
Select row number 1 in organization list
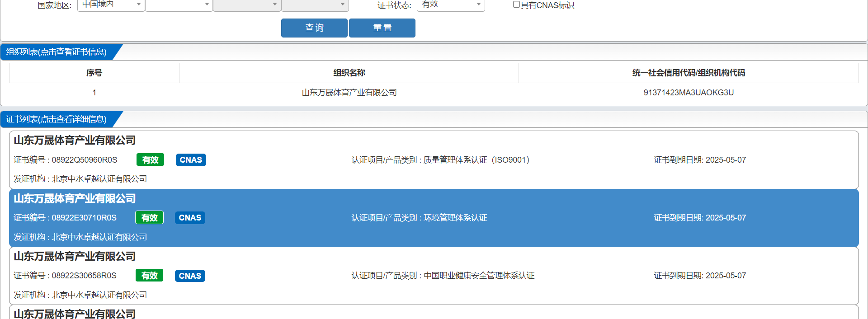94,93
